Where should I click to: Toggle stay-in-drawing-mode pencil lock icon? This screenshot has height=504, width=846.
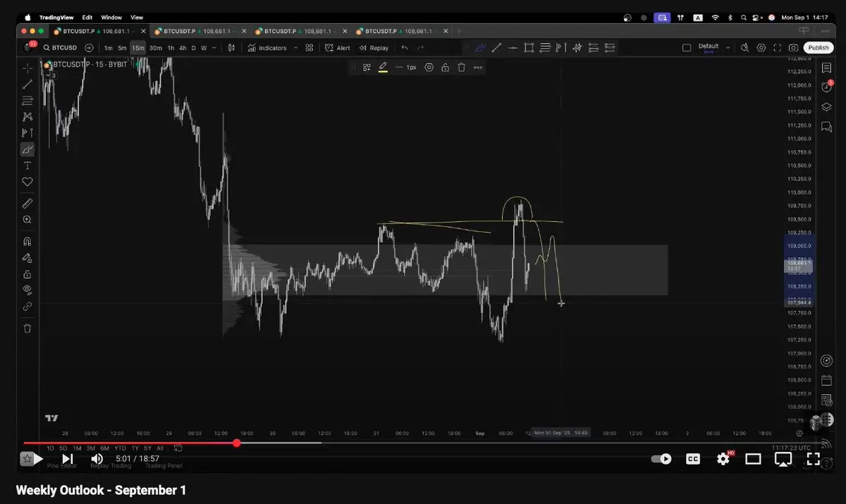coord(27,257)
